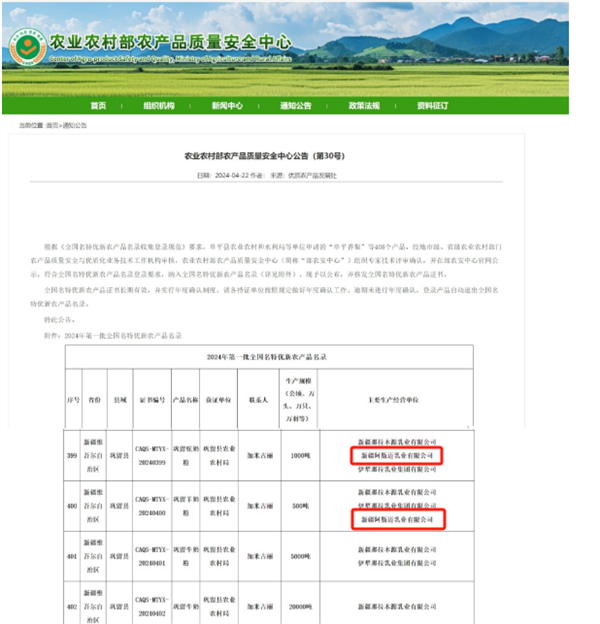Click the 1000吨 production scale cell
Screen dimensions: 600x624
(300, 456)
